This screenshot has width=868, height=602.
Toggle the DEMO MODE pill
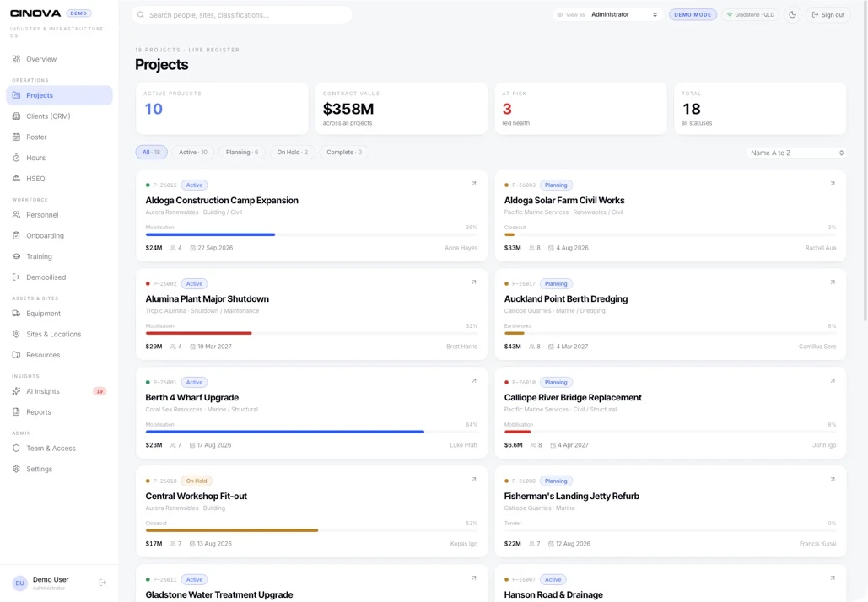[x=693, y=15]
